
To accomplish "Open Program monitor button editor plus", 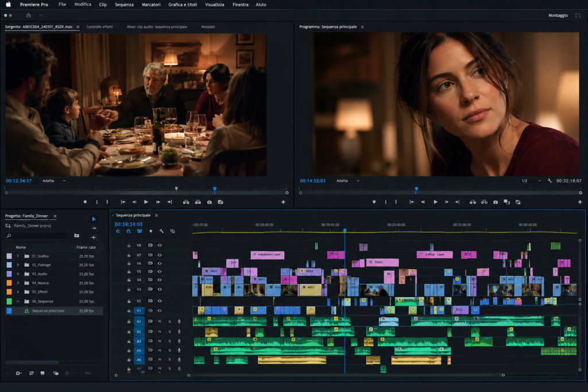I will coord(580,202).
